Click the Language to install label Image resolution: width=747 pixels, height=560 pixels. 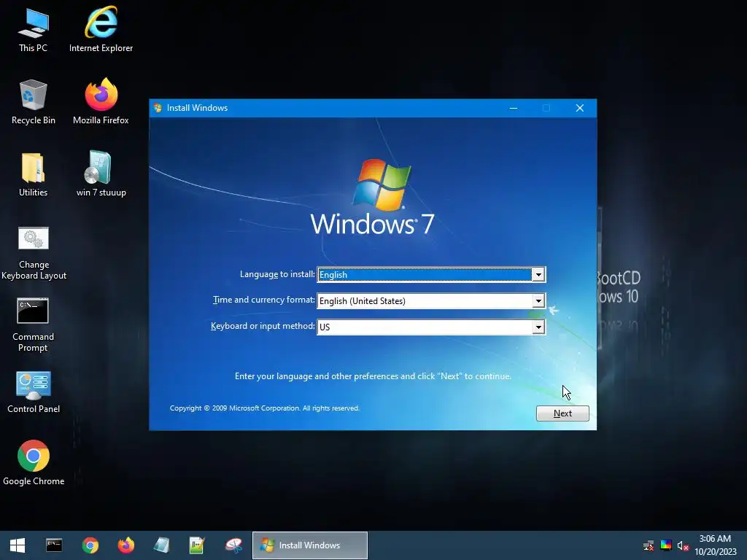coord(277,274)
